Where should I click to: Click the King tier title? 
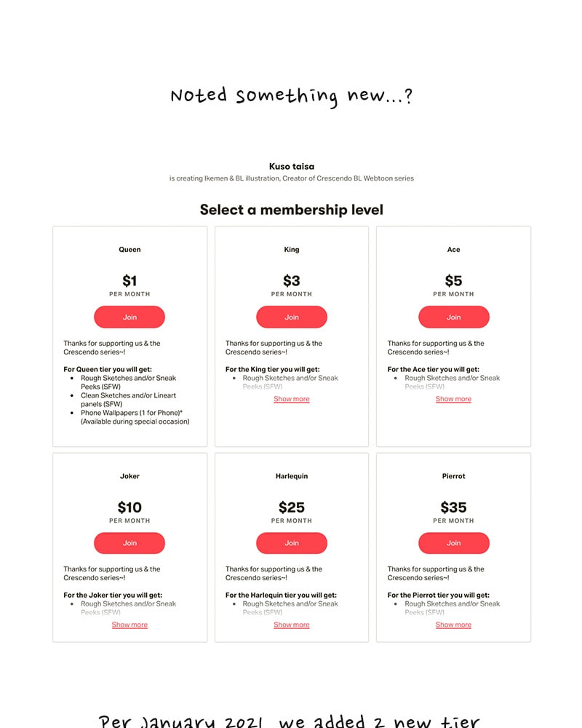(292, 249)
